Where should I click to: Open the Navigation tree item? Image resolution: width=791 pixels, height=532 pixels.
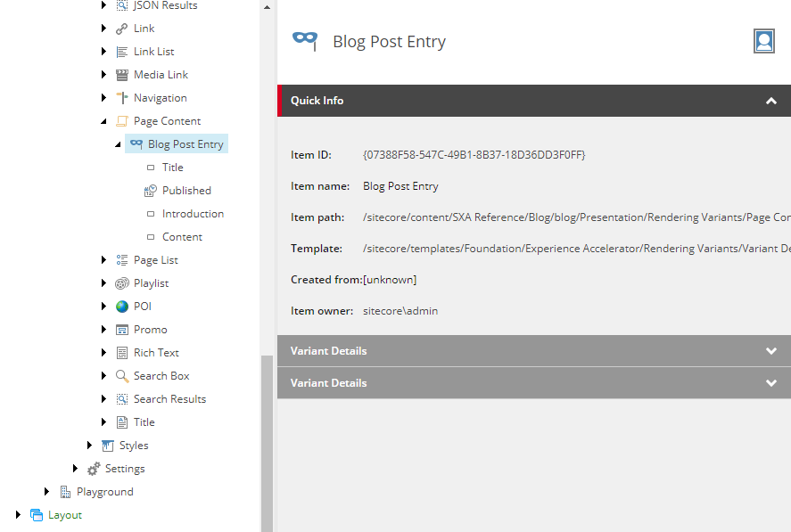coord(160,98)
